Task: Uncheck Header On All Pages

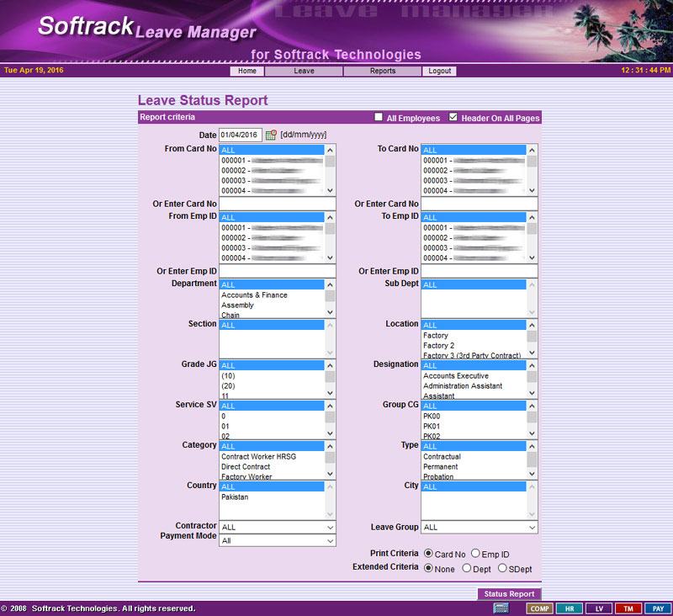Action: pos(454,118)
